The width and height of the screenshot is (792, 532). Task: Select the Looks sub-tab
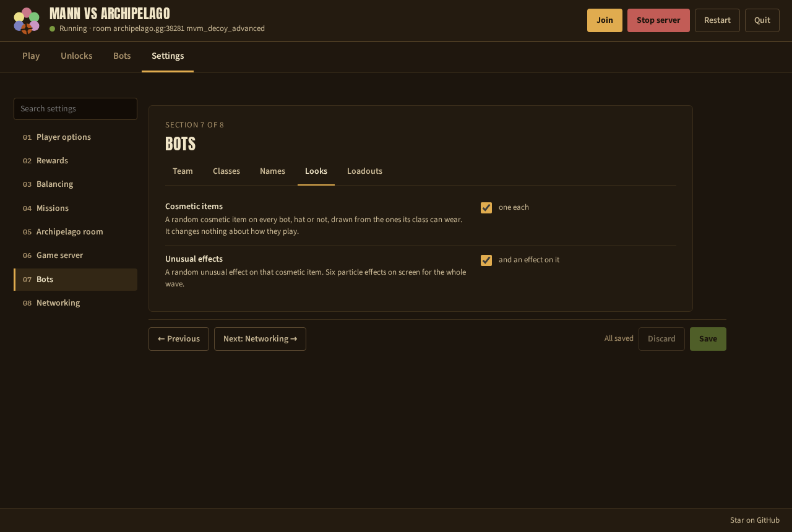(316, 171)
